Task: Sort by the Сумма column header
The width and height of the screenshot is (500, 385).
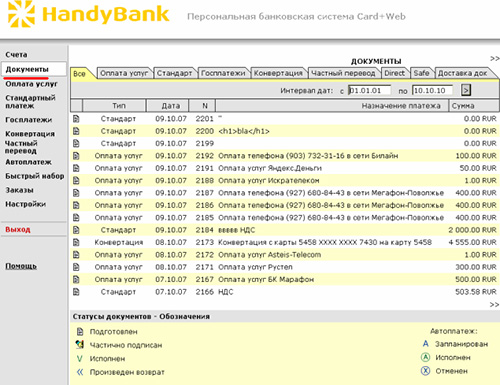Action: [x=474, y=106]
